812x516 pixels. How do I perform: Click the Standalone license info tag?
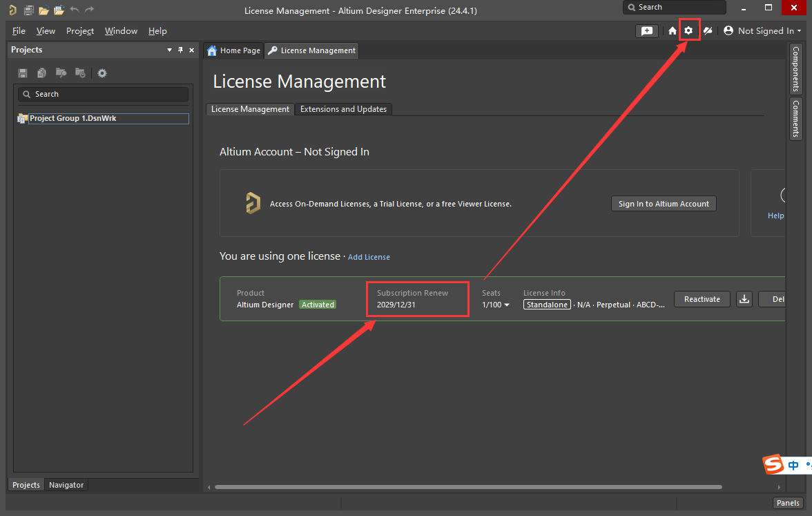point(547,305)
